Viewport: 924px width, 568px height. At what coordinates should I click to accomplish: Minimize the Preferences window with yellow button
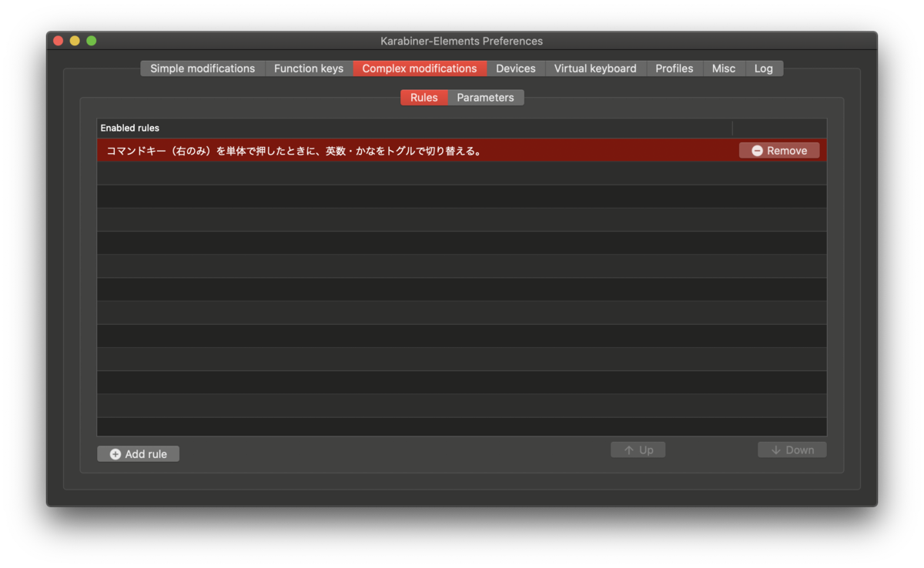pos(75,41)
